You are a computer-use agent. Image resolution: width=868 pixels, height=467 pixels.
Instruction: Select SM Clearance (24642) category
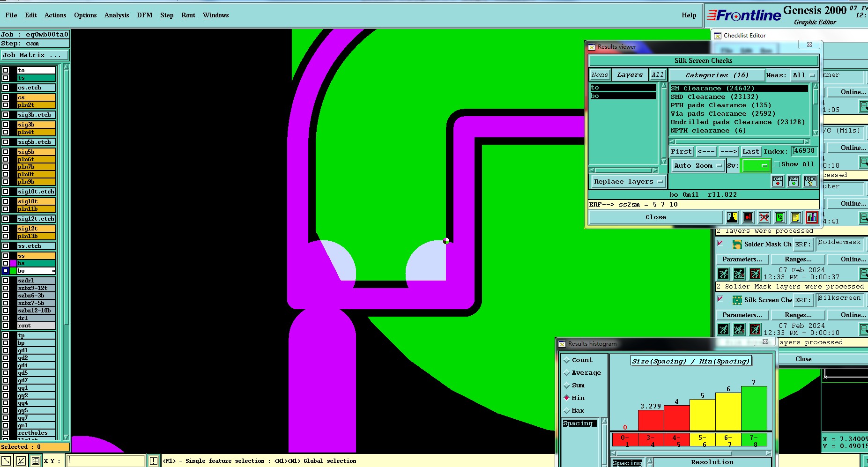coord(739,88)
